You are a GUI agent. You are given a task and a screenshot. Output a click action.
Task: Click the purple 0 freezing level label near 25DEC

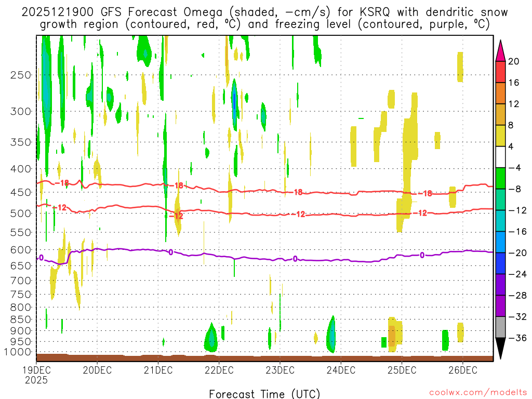422,255
